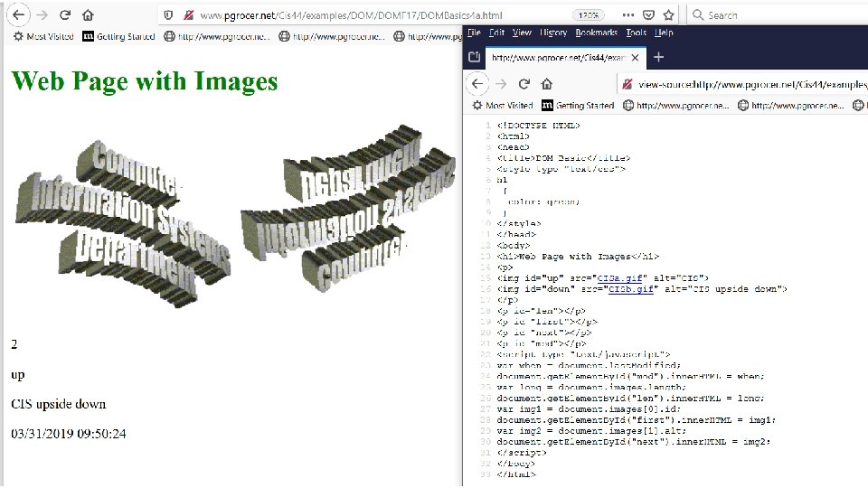Image resolution: width=868 pixels, height=488 pixels.
Task: Close the pgrocer.net tab
Action: 635,58
